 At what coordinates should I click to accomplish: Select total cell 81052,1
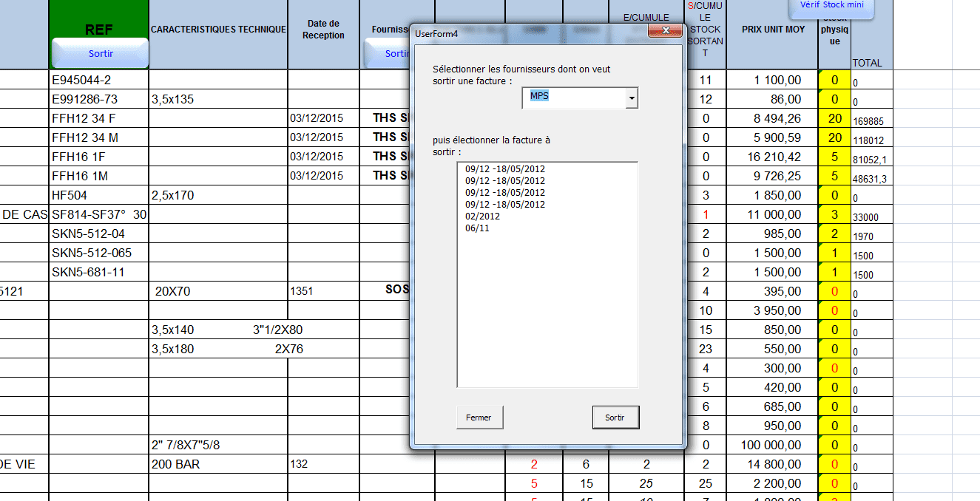pos(872,157)
